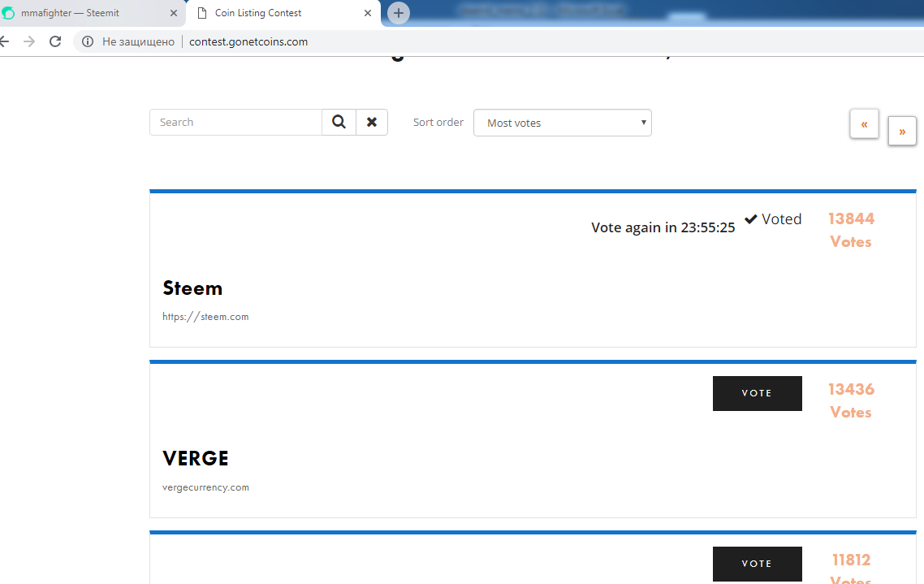Viewport: 924px width, 584px height.
Task: Vote for VERGE
Action: (758, 393)
